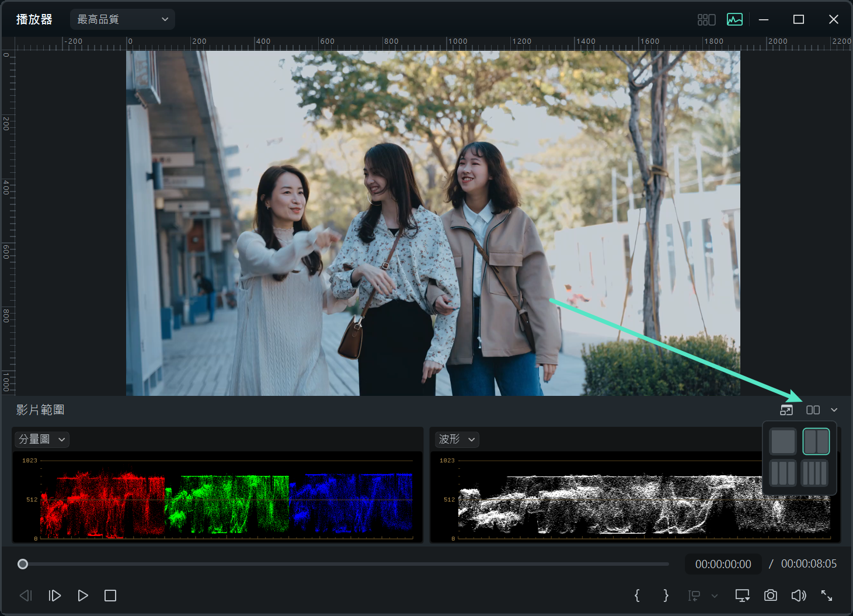Toggle the video scopes waveform icon
The height and width of the screenshot is (616, 853).
coord(734,19)
